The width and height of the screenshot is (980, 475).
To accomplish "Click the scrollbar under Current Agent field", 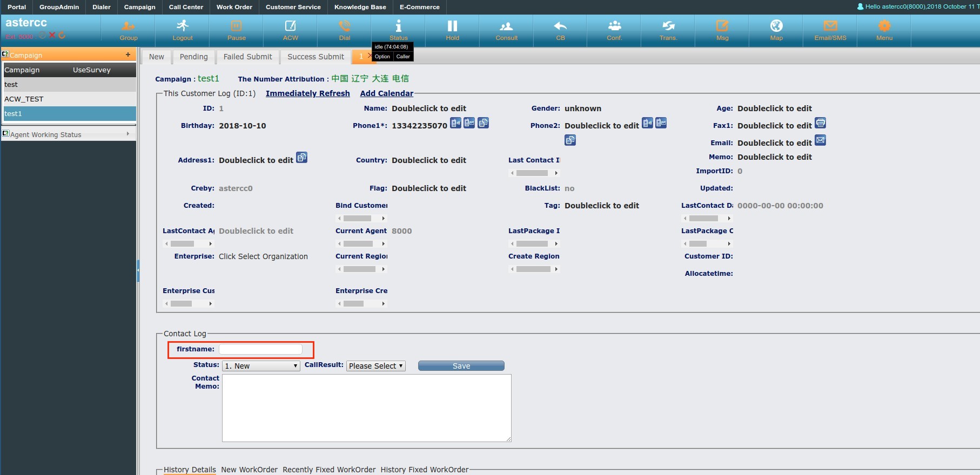I will [361, 244].
